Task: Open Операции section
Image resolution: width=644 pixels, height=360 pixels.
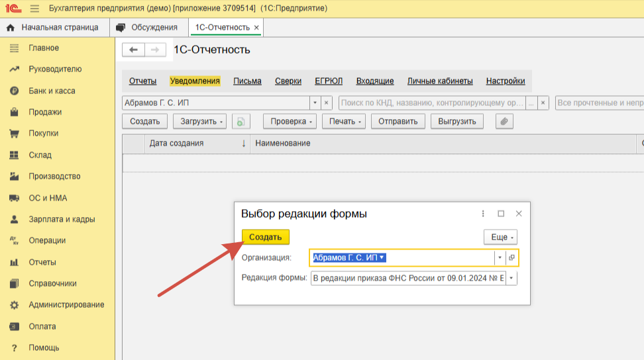Action: click(x=47, y=241)
